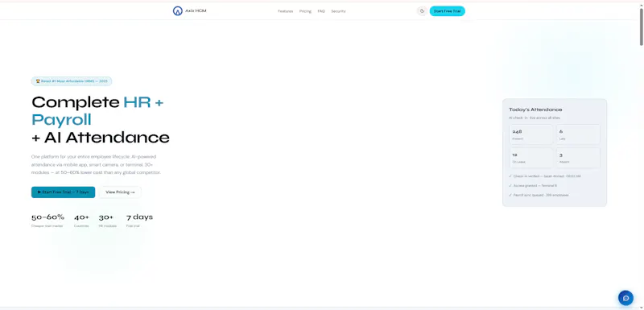
Task: Click the Complete HR + headline text
Action: 97,101
